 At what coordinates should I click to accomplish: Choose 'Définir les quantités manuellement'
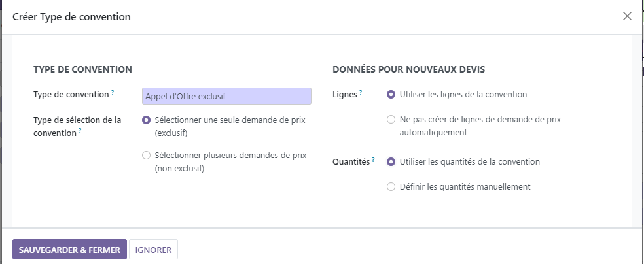391,187
